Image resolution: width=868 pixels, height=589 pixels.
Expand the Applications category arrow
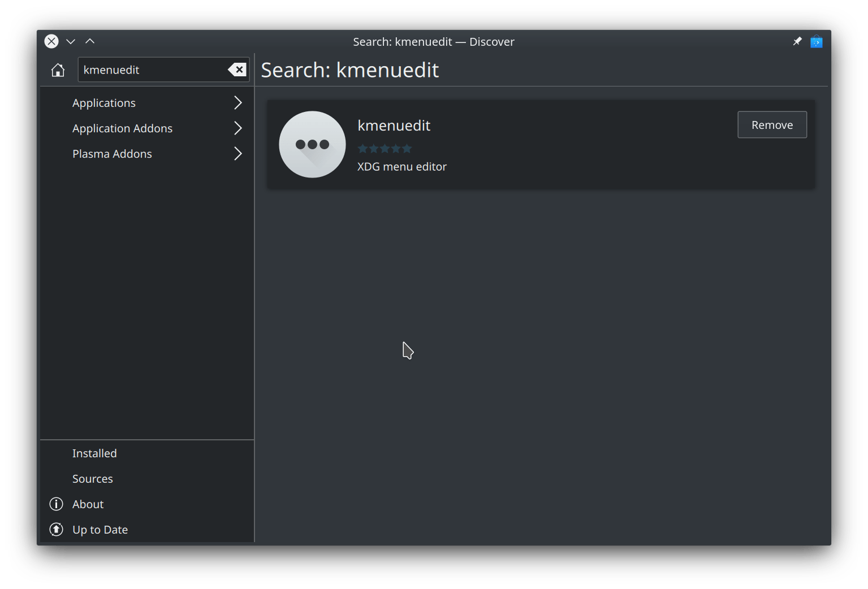pos(238,103)
